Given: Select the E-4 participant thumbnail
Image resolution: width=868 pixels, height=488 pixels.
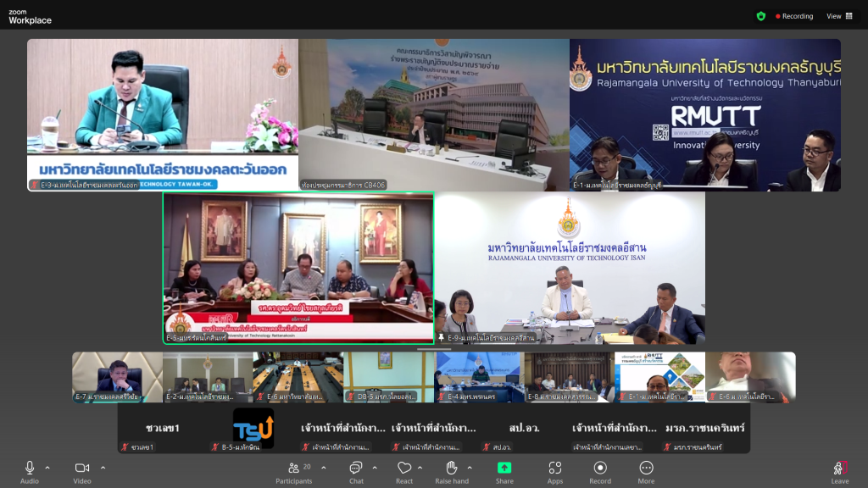Looking at the screenshot, I should pos(480,377).
